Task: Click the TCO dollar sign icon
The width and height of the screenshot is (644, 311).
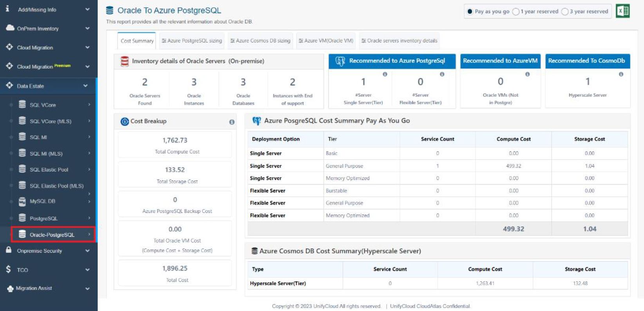Action: [8, 269]
